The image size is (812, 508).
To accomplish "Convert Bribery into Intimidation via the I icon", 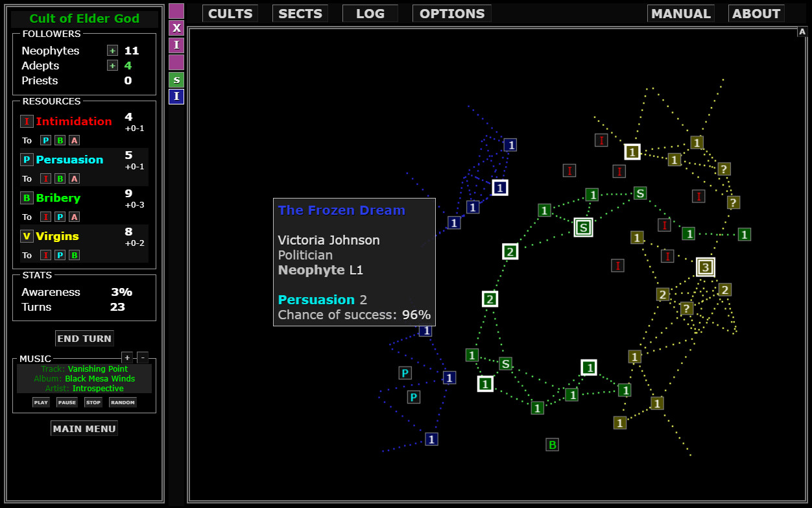I will pos(45,217).
